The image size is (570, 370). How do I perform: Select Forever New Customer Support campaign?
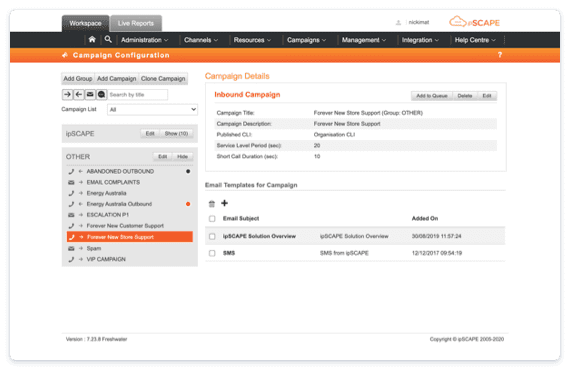125,226
